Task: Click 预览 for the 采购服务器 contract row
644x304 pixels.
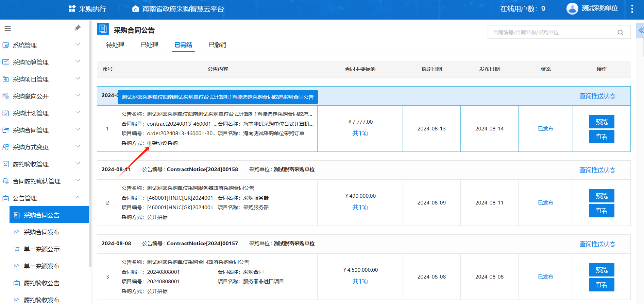Action: tap(601, 196)
